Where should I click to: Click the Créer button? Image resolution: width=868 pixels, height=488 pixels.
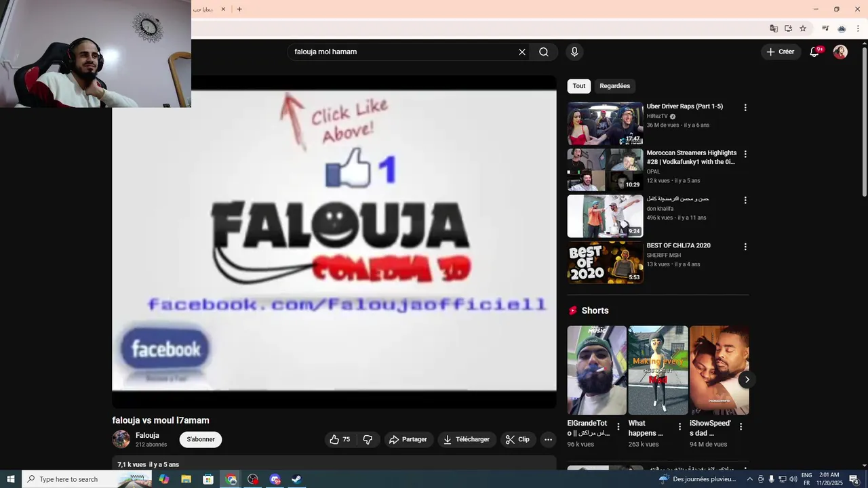(781, 52)
